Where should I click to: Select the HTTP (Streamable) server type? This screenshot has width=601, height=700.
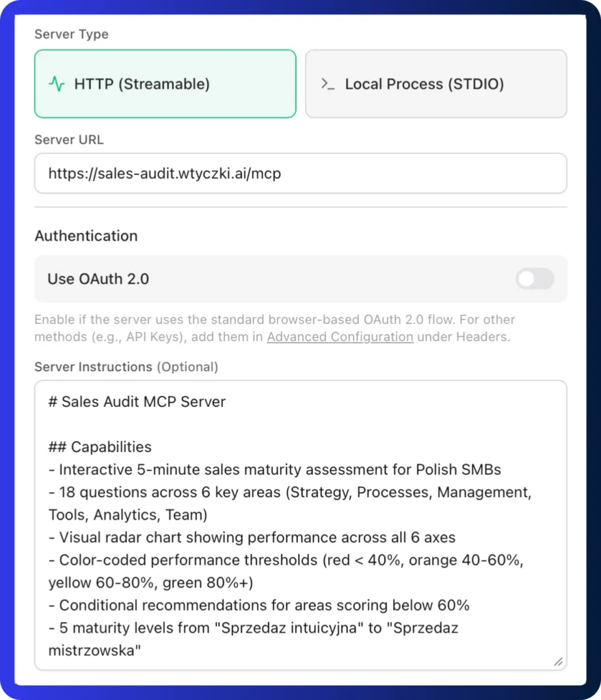pyautogui.click(x=165, y=84)
